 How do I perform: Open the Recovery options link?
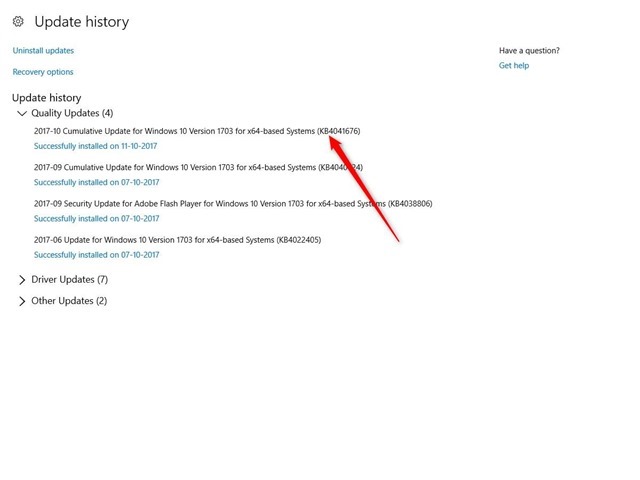click(43, 72)
